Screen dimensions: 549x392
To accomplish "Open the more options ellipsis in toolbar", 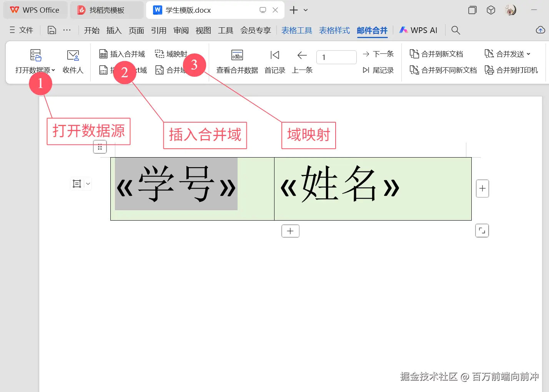I will pyautogui.click(x=67, y=30).
